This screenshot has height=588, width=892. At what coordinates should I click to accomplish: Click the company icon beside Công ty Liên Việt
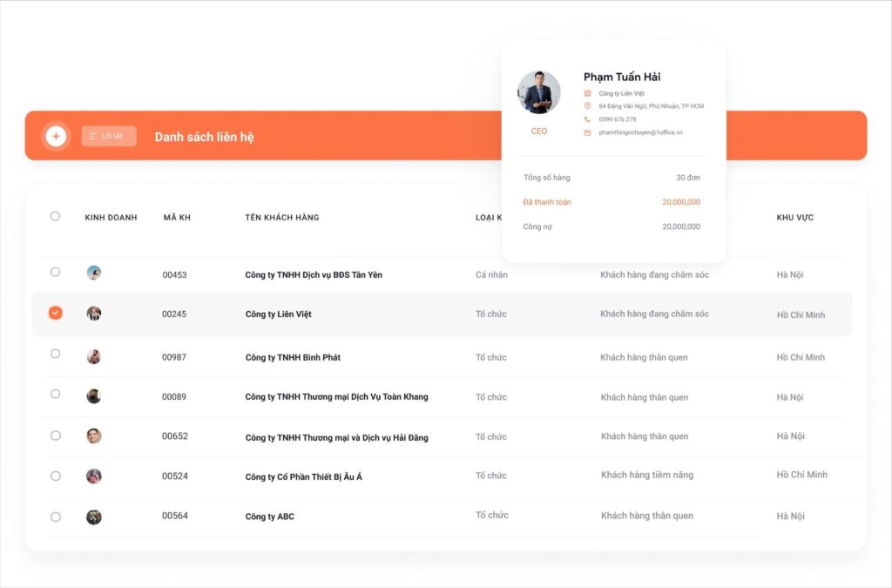[x=587, y=93]
